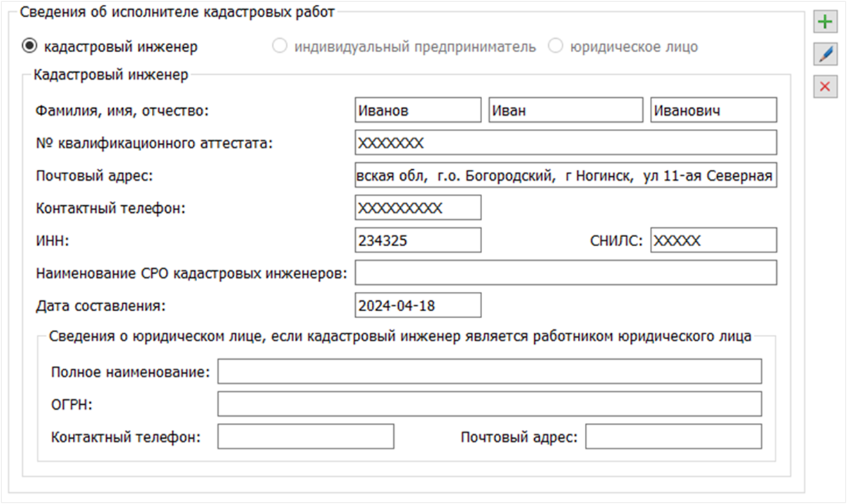The height and width of the screenshot is (504, 847).
Task: Focus the legal entity contact phone field
Action: coord(305,437)
